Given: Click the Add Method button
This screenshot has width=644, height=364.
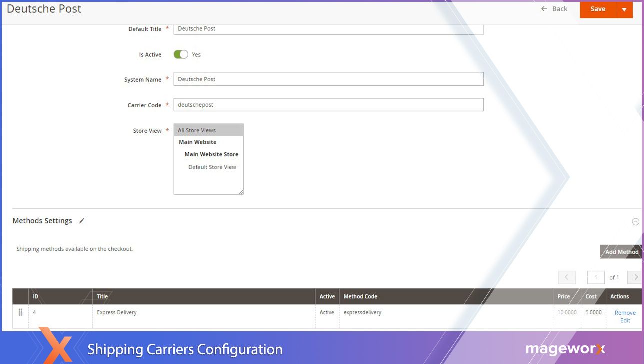Looking at the screenshot, I should (x=620, y=251).
